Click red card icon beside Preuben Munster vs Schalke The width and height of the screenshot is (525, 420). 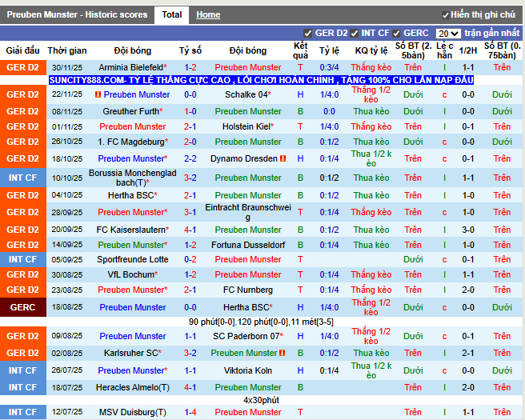[x=98, y=94]
